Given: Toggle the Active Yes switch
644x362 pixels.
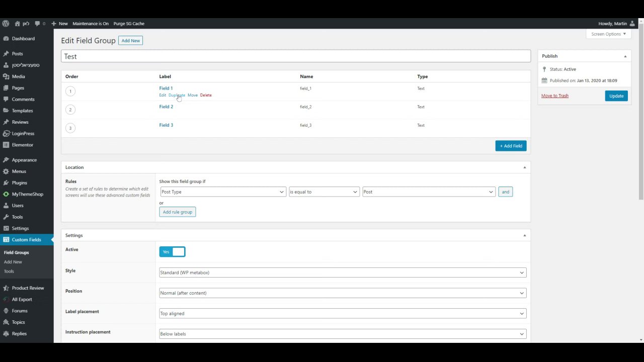Looking at the screenshot, I should point(172,252).
